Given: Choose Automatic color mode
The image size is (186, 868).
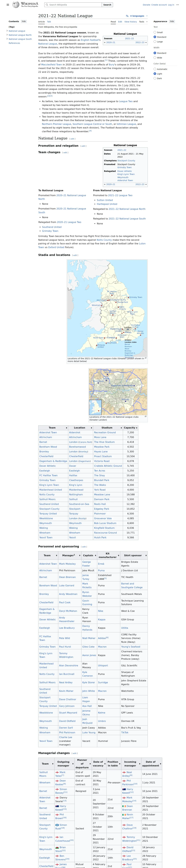Looking at the screenshot, I should 155,69.
